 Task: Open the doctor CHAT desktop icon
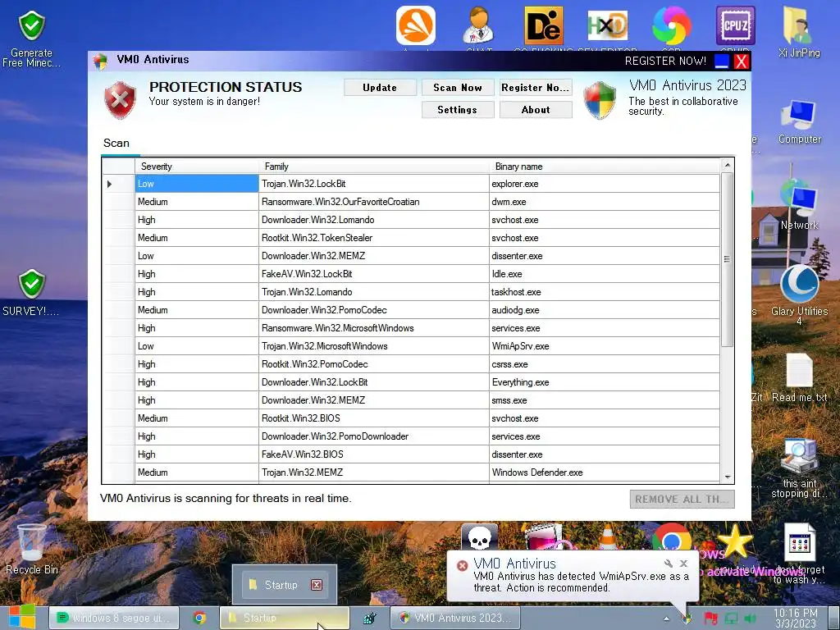click(478, 25)
